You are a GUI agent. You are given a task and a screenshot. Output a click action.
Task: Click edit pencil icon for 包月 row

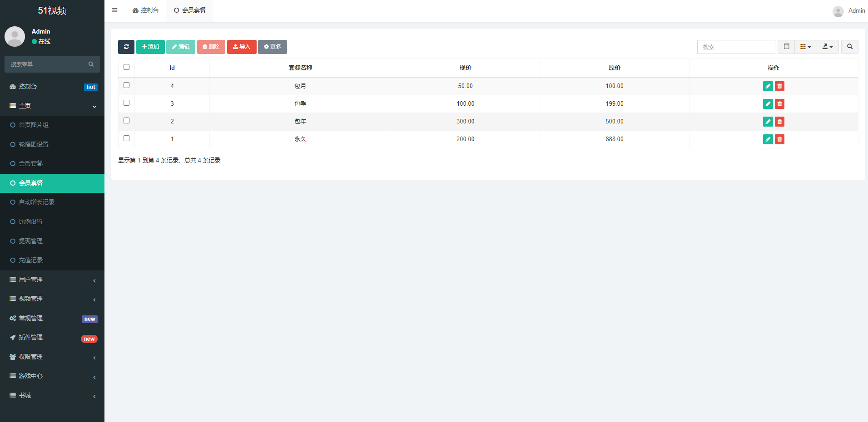point(768,86)
